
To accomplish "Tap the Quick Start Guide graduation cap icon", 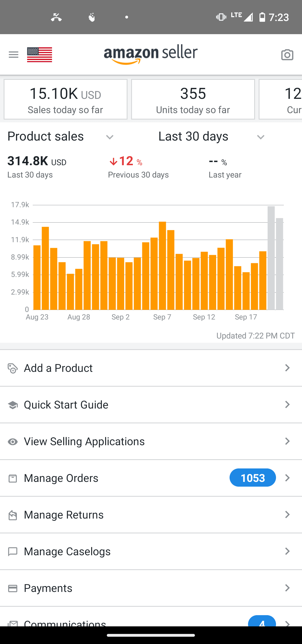I will pos(13,405).
